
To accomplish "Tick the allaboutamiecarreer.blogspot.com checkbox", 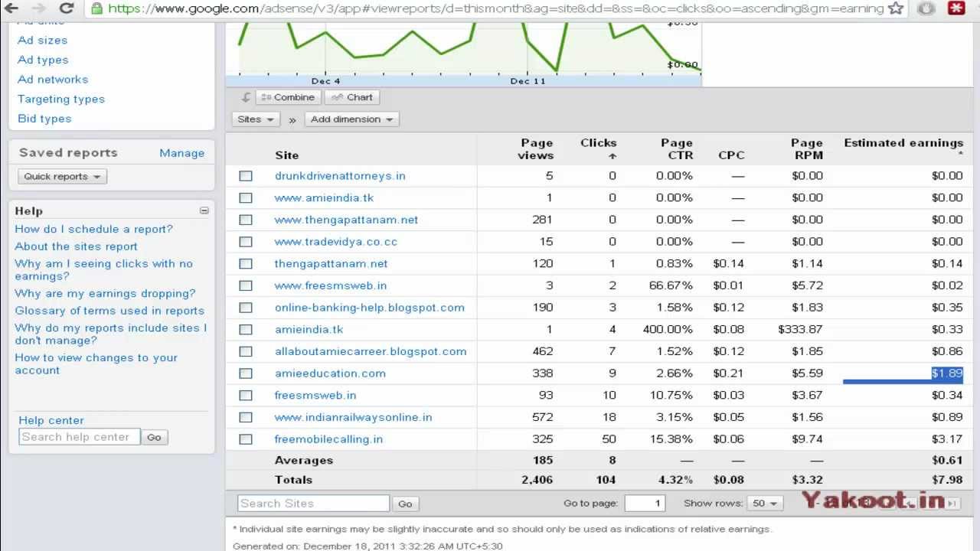I will (x=246, y=352).
